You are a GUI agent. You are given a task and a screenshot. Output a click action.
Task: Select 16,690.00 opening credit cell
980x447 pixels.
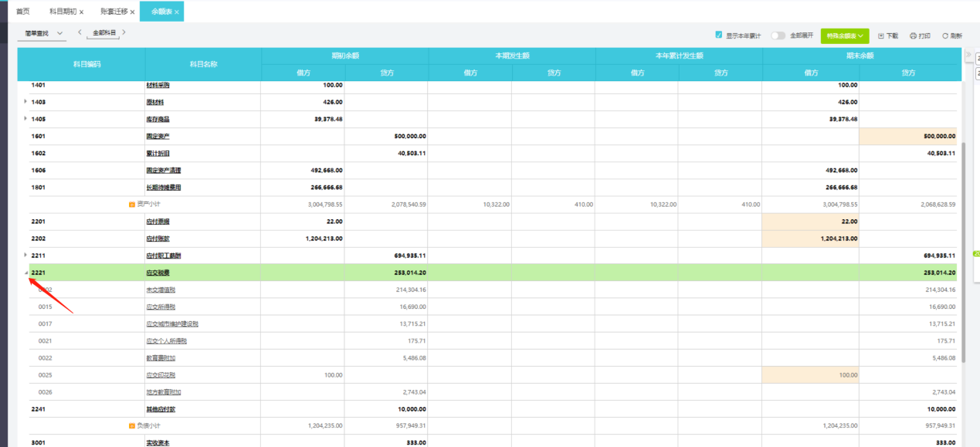386,306
